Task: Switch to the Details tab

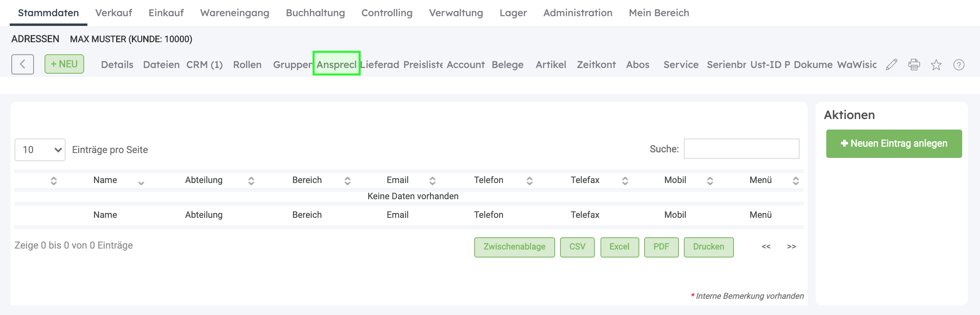Action: pyautogui.click(x=117, y=65)
